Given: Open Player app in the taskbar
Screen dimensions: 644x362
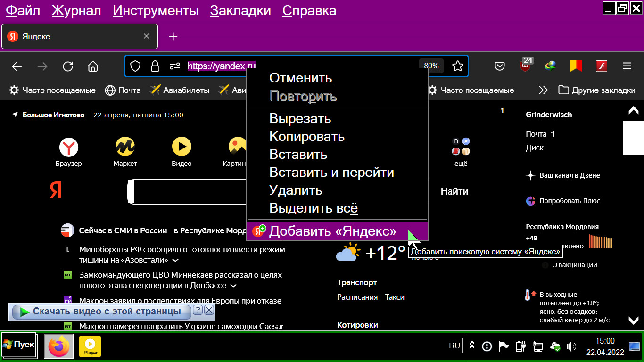Looking at the screenshot, I should (91, 347).
